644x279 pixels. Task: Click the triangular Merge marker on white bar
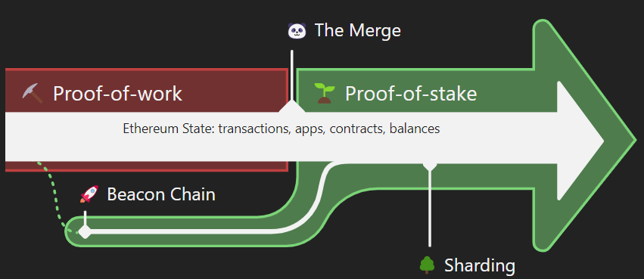coord(291,107)
